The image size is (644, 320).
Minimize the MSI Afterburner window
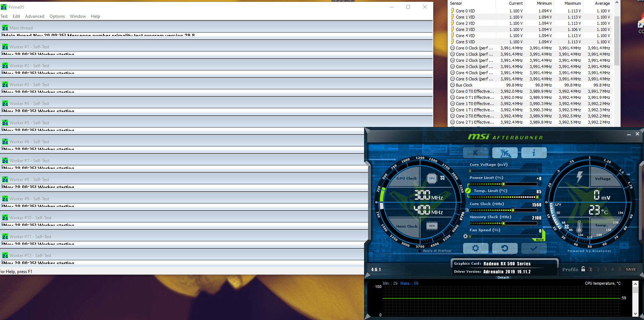click(x=629, y=134)
